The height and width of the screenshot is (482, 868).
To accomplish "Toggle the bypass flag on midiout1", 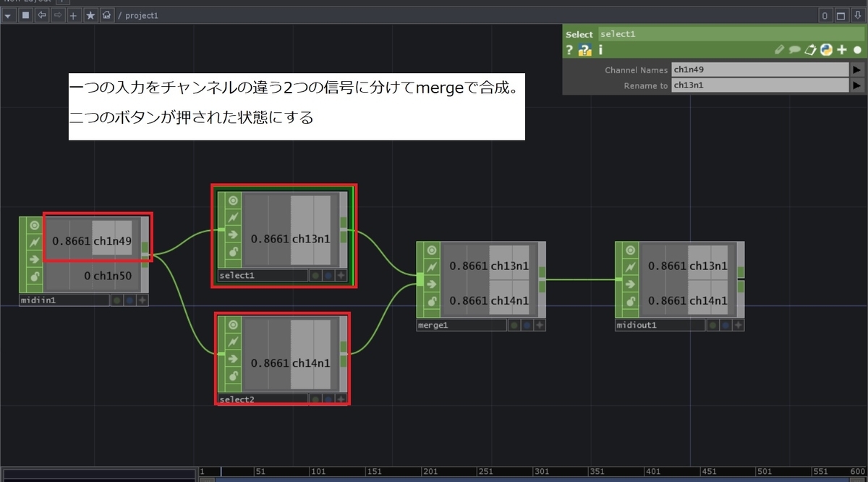I will 631,267.
